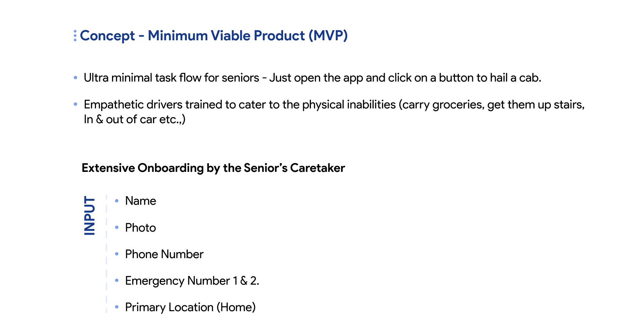Select the 'Concept - Minimum Viable Product (MVP)' heading
The height and width of the screenshot is (332, 644).
click(214, 36)
